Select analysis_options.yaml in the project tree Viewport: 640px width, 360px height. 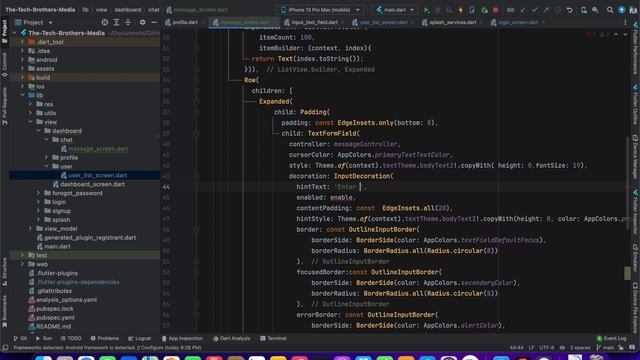[x=67, y=300]
